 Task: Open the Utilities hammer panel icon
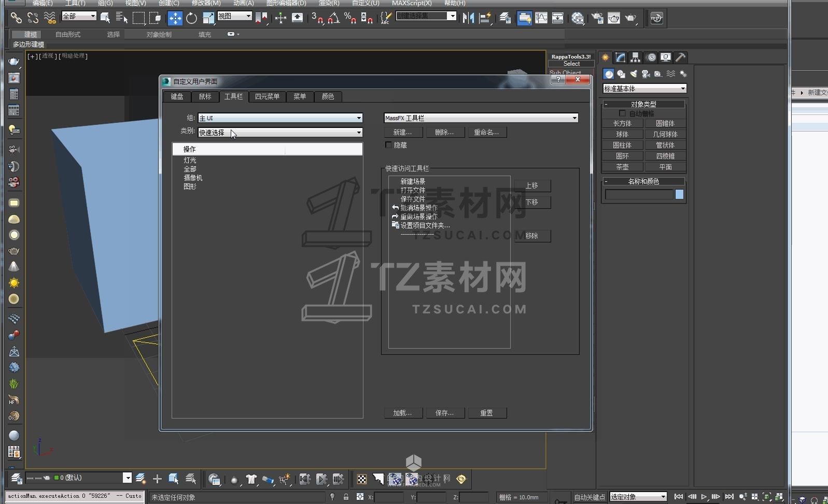pyautogui.click(x=680, y=57)
